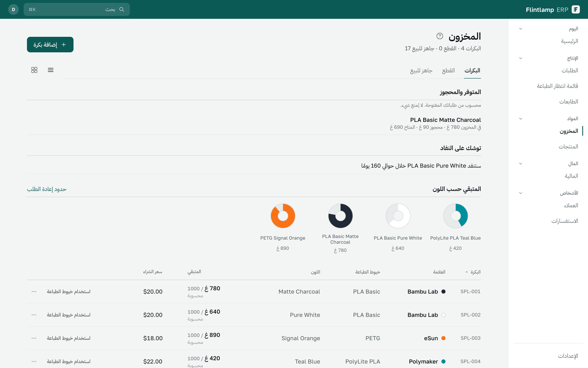
Task: Click the PolyLite PLA Teal Blue donut chart
Action: (x=455, y=216)
